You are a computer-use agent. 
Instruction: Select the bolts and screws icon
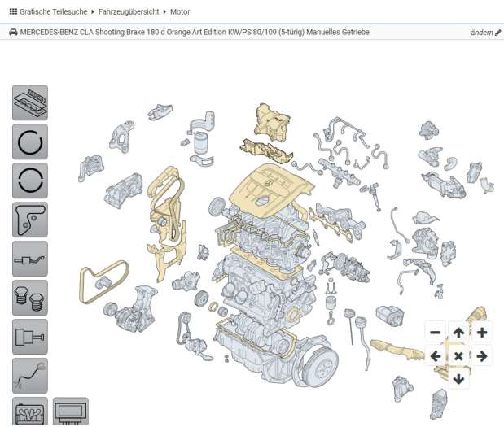[30, 298]
